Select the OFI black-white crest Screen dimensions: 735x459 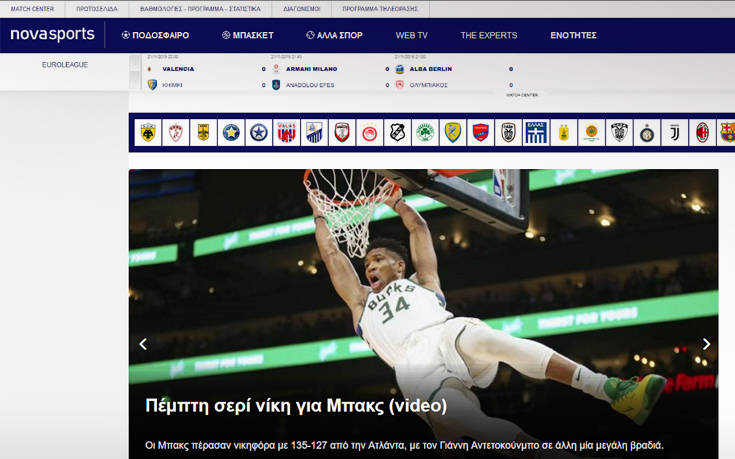[x=397, y=133]
